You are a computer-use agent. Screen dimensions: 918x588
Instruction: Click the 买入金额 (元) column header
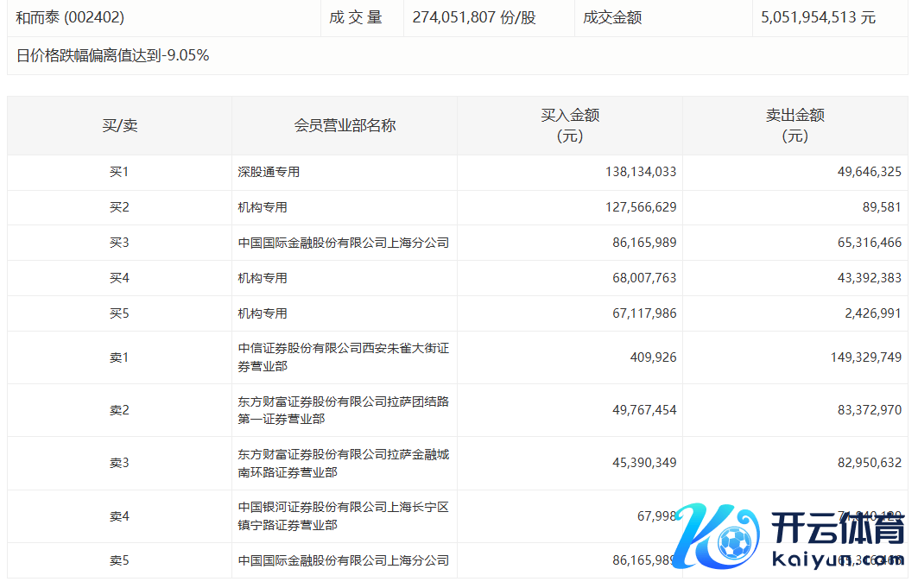point(570,125)
